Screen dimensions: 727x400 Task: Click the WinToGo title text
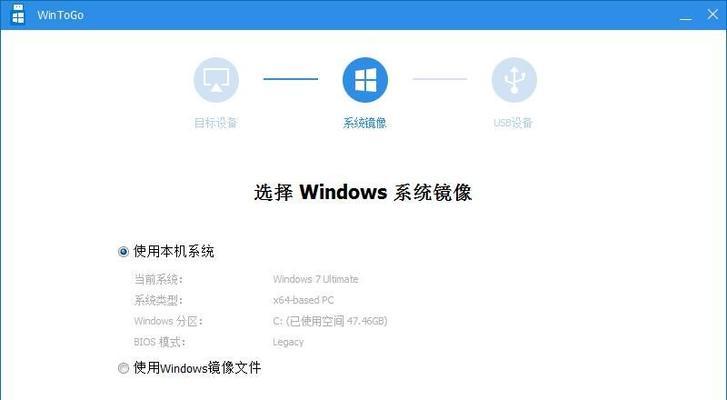pyautogui.click(x=61, y=15)
